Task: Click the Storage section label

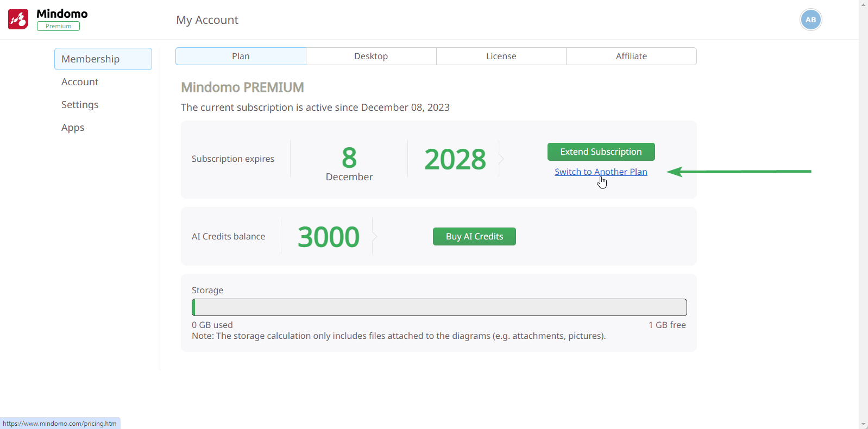Action: (207, 290)
